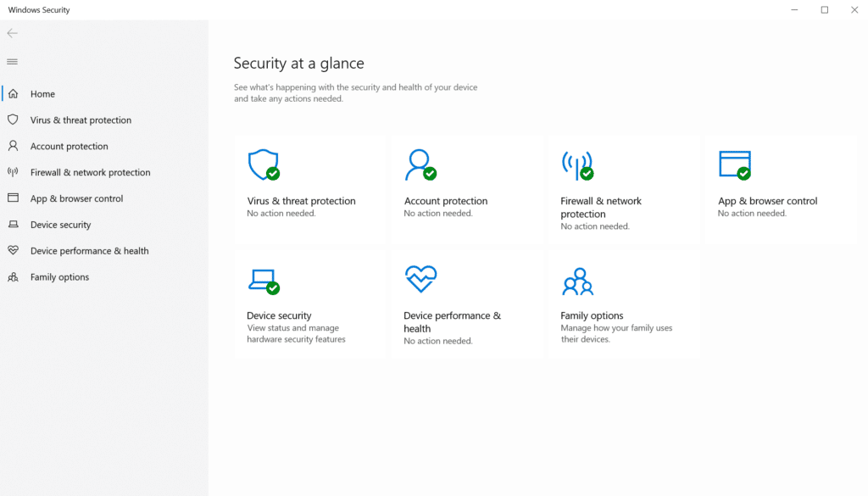The width and height of the screenshot is (868, 496).
Task: Click 'Manage how your family uses their devices' text
Action: (616, 333)
